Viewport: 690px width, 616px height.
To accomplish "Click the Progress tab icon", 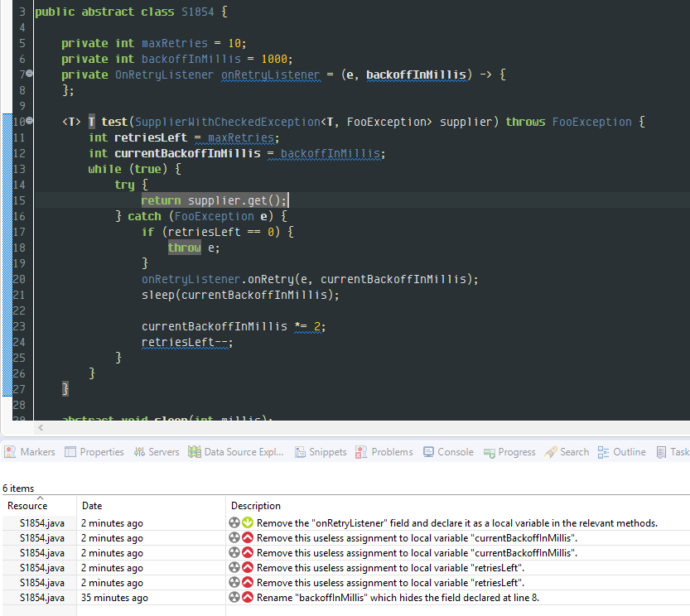I will pyautogui.click(x=489, y=453).
